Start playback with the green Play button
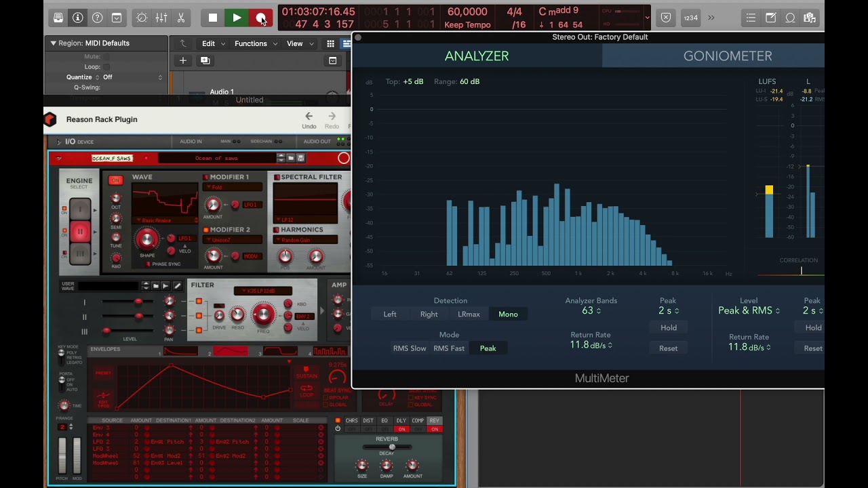 coord(237,18)
